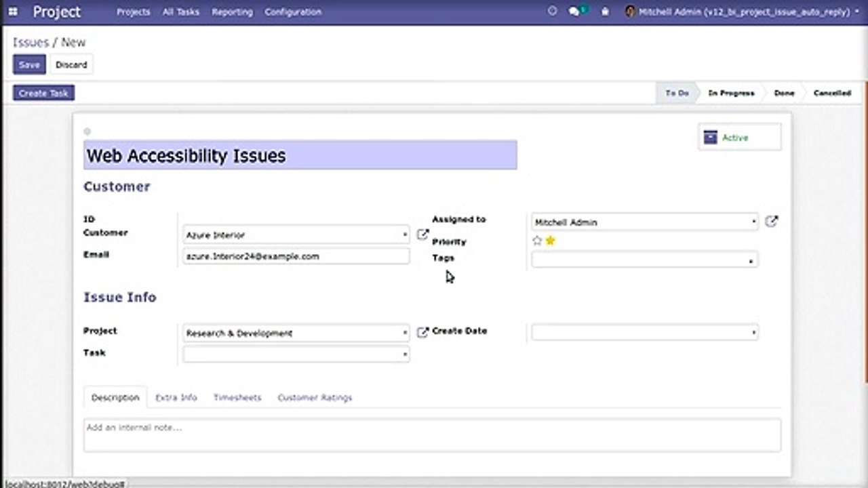Open the Create Date picker field

[x=644, y=332]
